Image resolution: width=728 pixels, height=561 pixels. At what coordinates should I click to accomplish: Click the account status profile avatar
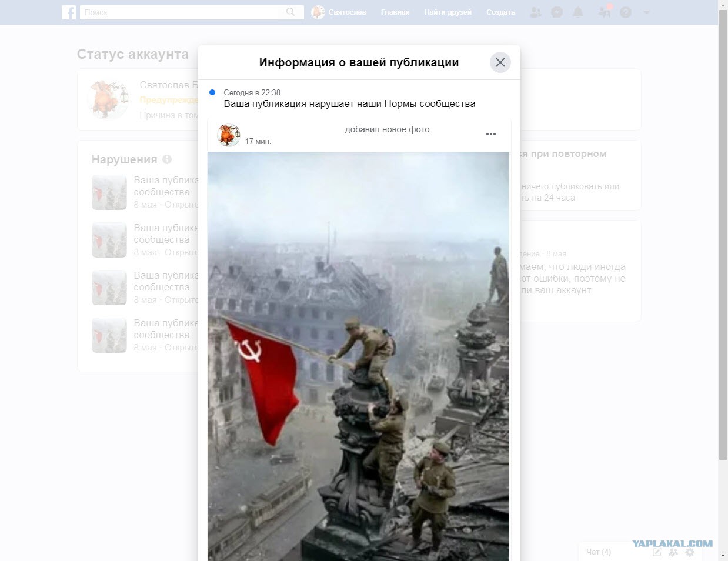[x=108, y=99]
